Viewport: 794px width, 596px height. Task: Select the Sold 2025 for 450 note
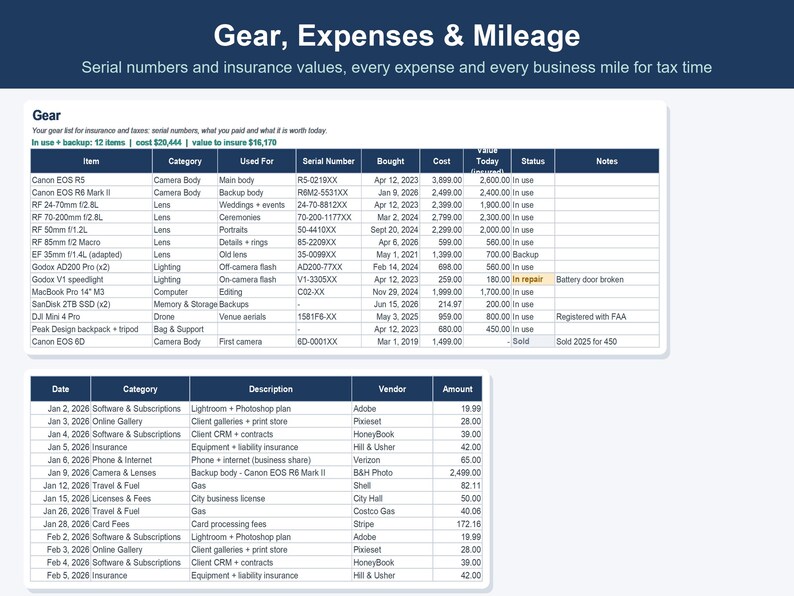[607, 341]
